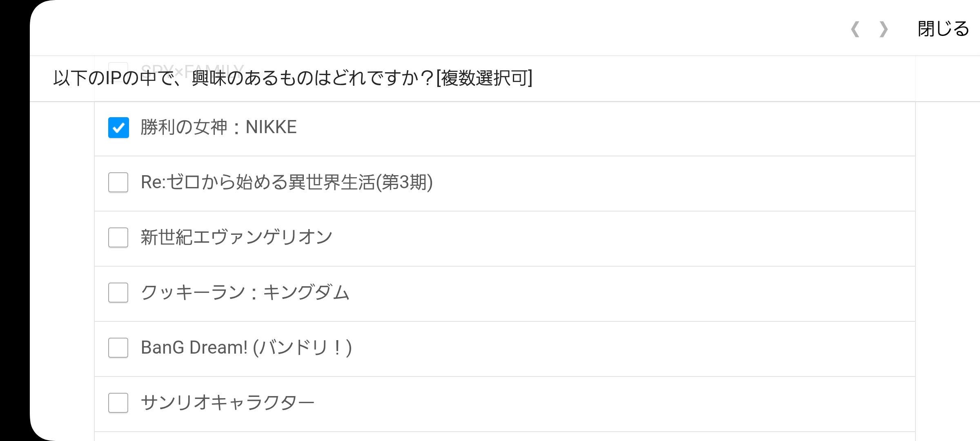This screenshot has width=980, height=441.
Task: Go to the previous question with left chevron
Action: 855,29
